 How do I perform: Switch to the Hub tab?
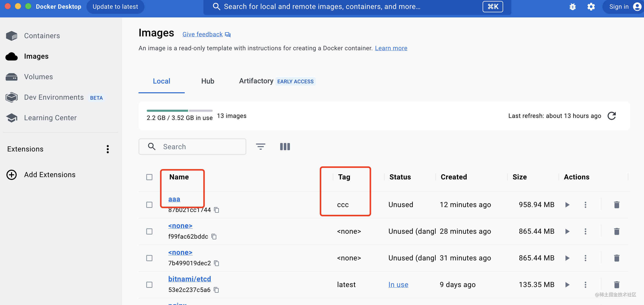tap(208, 81)
